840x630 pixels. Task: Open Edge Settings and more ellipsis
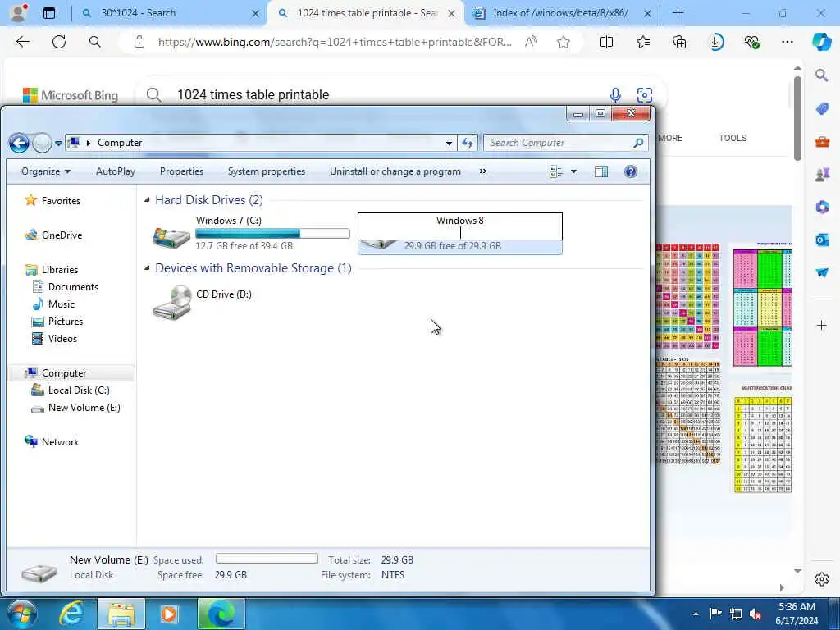[x=787, y=42]
